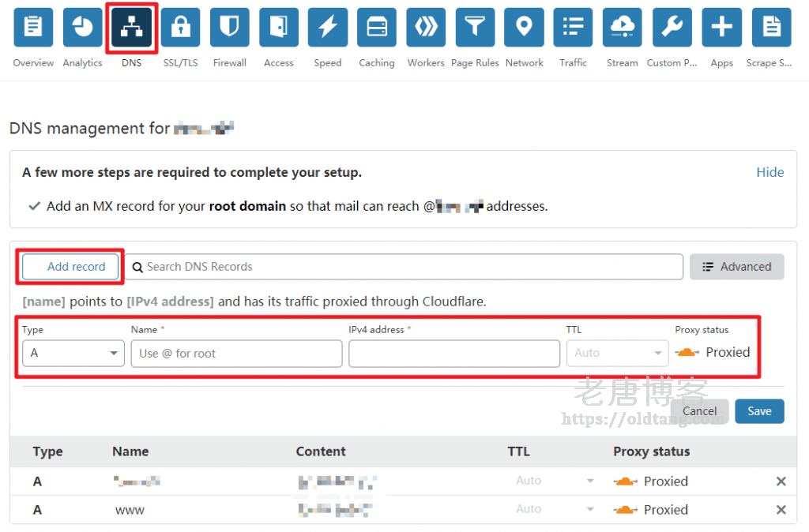Open the Stream cloud icon
Screen dimensions: 809x532
623,28
